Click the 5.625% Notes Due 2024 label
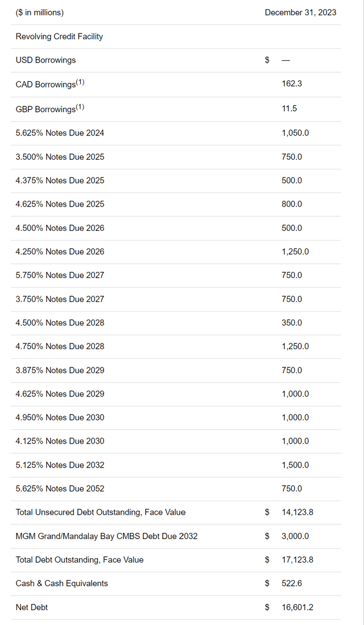Viewport: 364px width, 625px height. [x=60, y=133]
